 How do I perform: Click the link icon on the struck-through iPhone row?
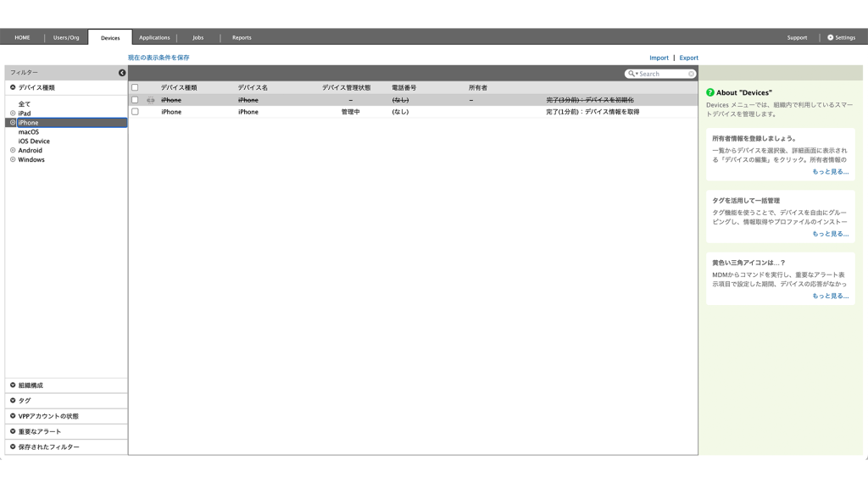(x=150, y=100)
